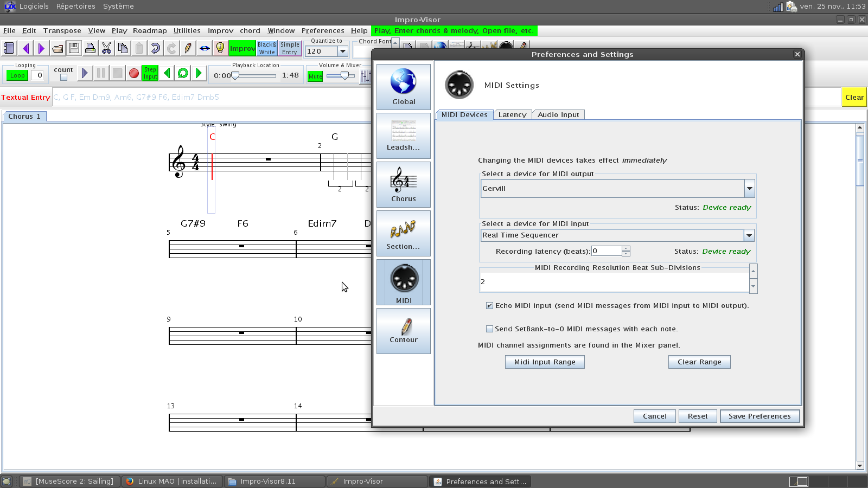Viewport: 868px width, 488px height.
Task: Pause playback with the pause button
Action: 101,73
